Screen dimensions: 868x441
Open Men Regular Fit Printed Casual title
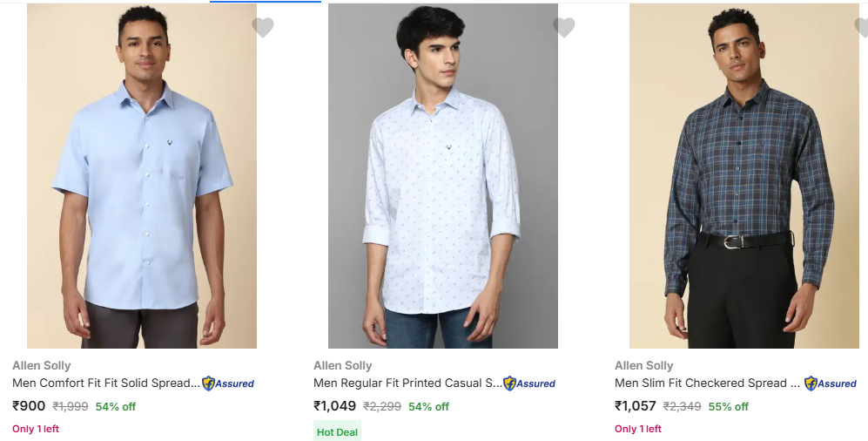tap(407, 383)
